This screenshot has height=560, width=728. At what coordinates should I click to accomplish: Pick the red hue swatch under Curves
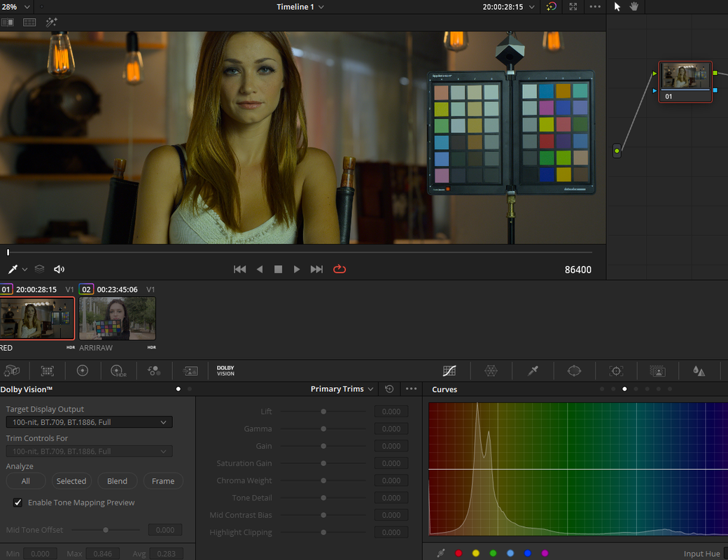(x=458, y=553)
